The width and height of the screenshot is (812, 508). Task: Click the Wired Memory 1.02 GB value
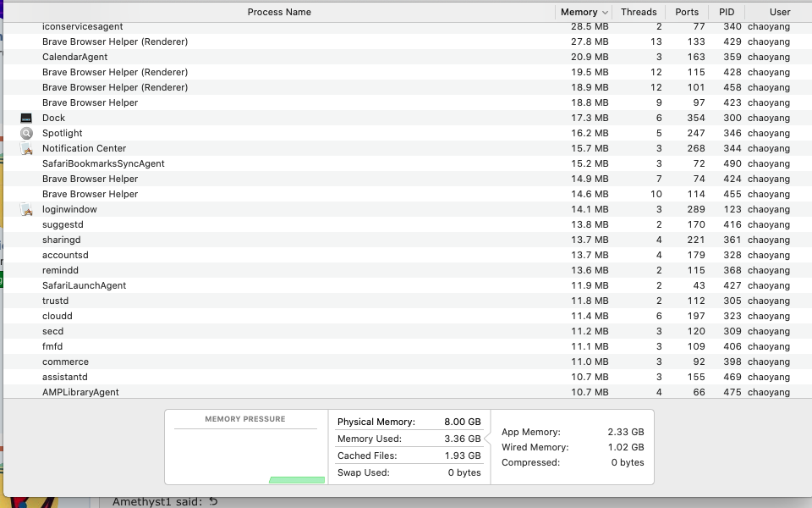pos(626,447)
